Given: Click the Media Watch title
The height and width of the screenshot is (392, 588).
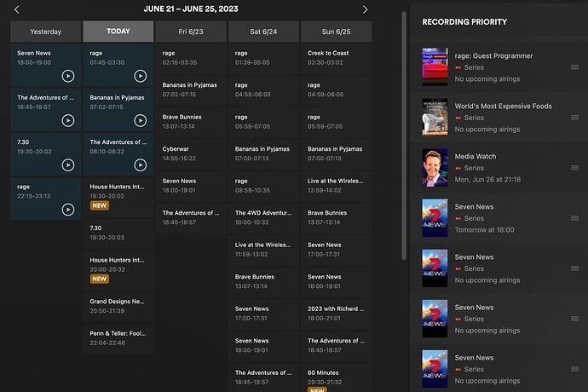Looking at the screenshot, I should click(x=476, y=157).
